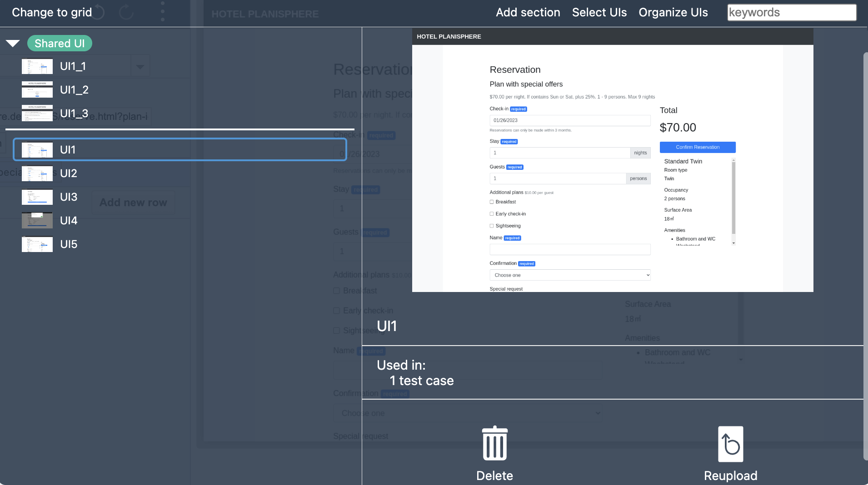The width and height of the screenshot is (868, 485).
Task: Select the UI3 item
Action: coord(69,197)
